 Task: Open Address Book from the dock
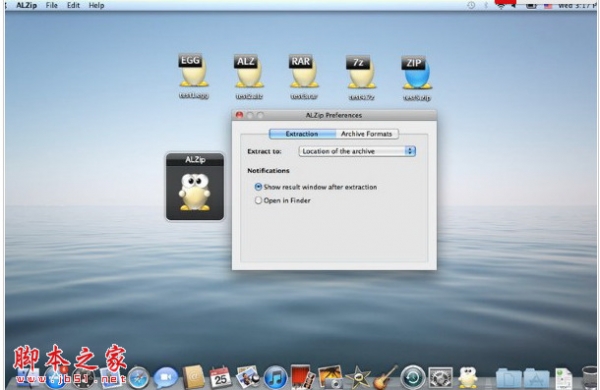pyautogui.click(x=193, y=377)
